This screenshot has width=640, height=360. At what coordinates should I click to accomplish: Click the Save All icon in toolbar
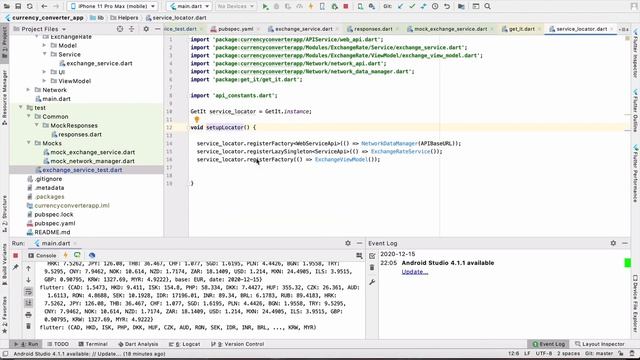[x=18, y=7]
